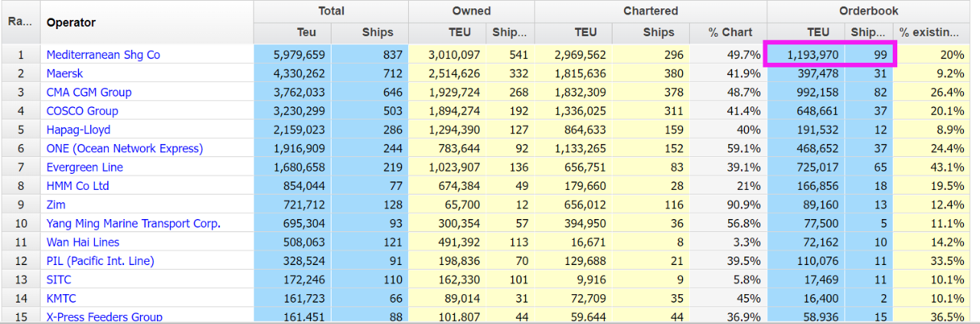The image size is (980, 324).
Task: Sort by the Owned Ship... column header
Action: (510, 32)
